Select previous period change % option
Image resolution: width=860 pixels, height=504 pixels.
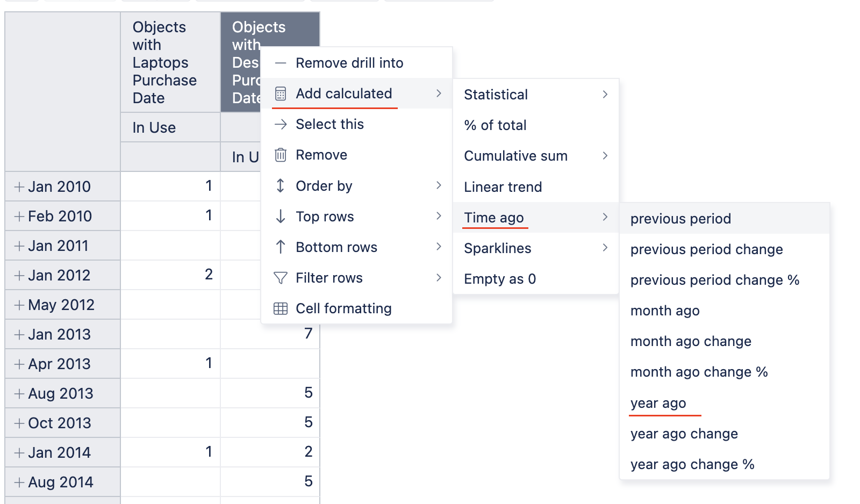tap(715, 280)
